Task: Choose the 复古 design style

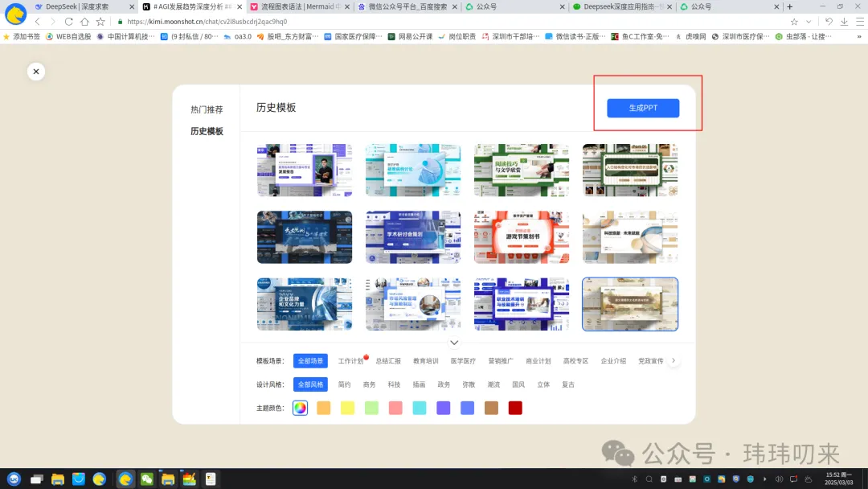Action: 568,384
